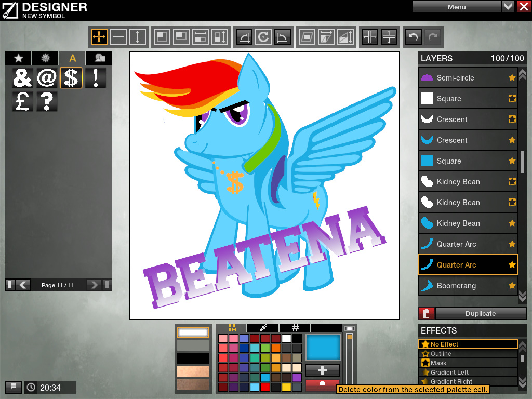Apply the Gradient Right effect

point(469,381)
